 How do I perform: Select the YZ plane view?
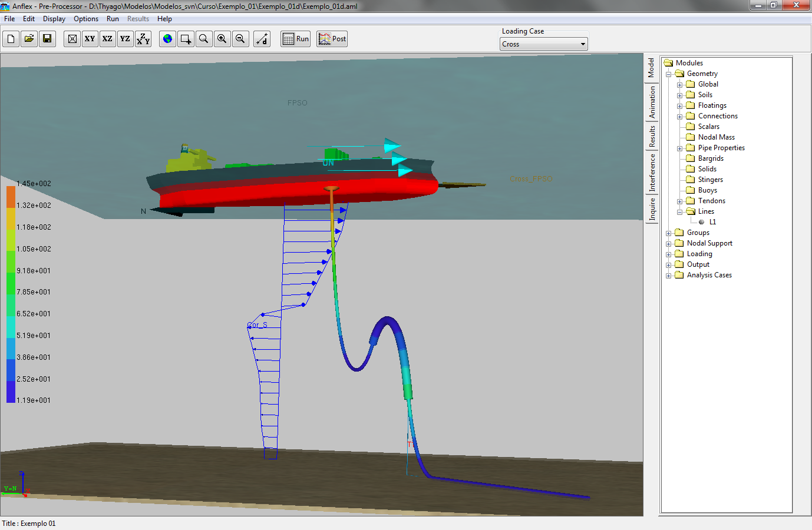click(125, 39)
